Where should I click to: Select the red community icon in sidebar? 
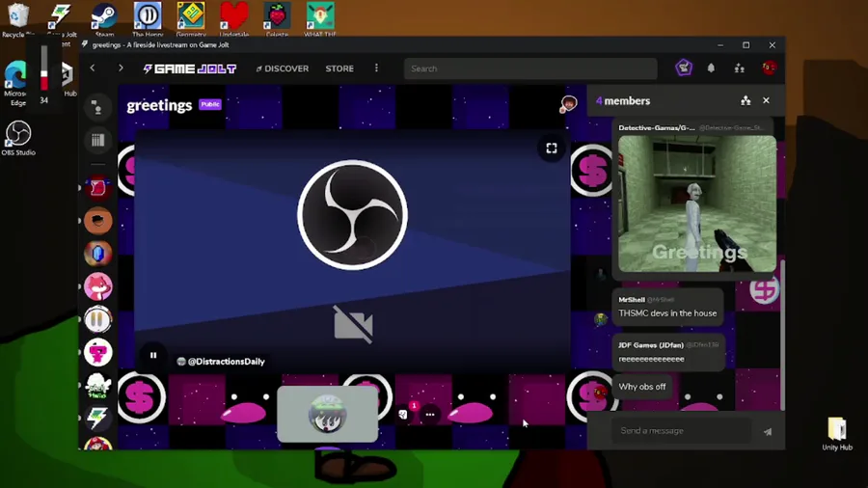click(x=98, y=188)
